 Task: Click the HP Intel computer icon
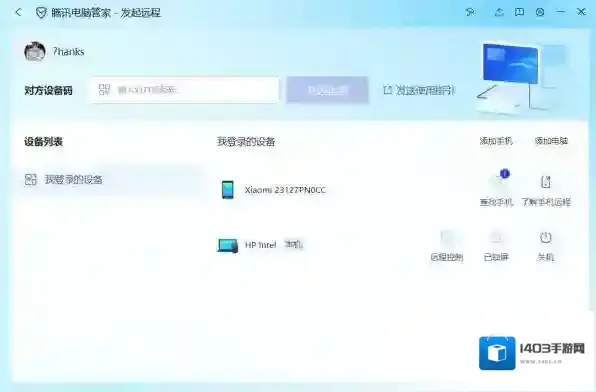pos(228,245)
